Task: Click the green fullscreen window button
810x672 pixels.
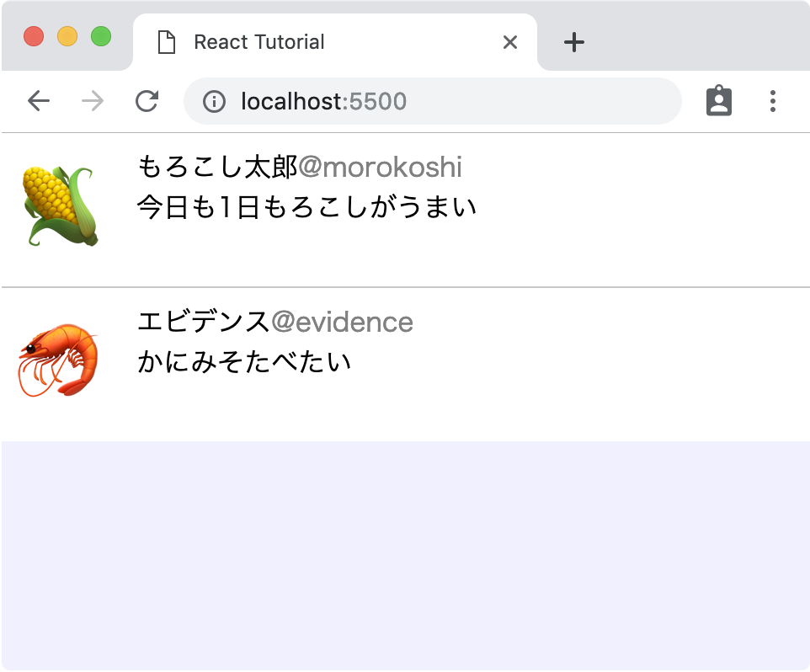Action: [101, 37]
